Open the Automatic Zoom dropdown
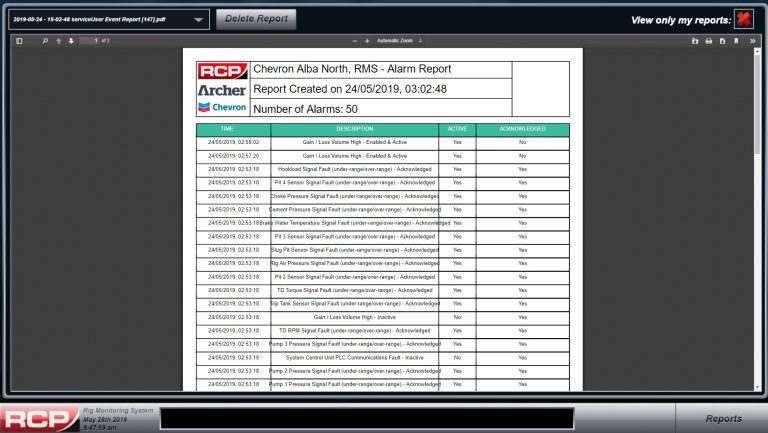768x433 pixels. tap(399, 41)
